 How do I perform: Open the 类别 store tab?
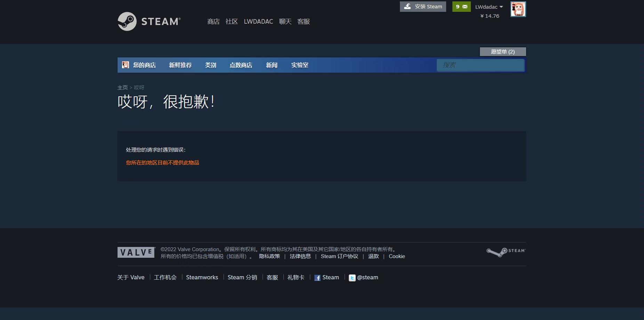tap(211, 65)
